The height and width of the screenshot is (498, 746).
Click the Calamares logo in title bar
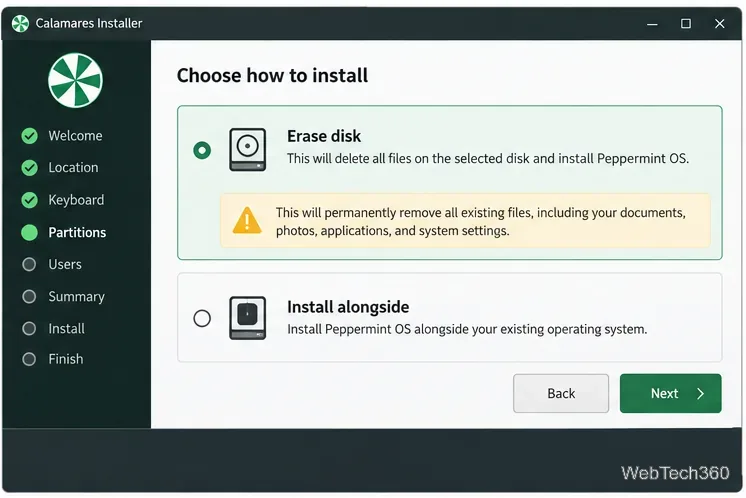(20, 23)
